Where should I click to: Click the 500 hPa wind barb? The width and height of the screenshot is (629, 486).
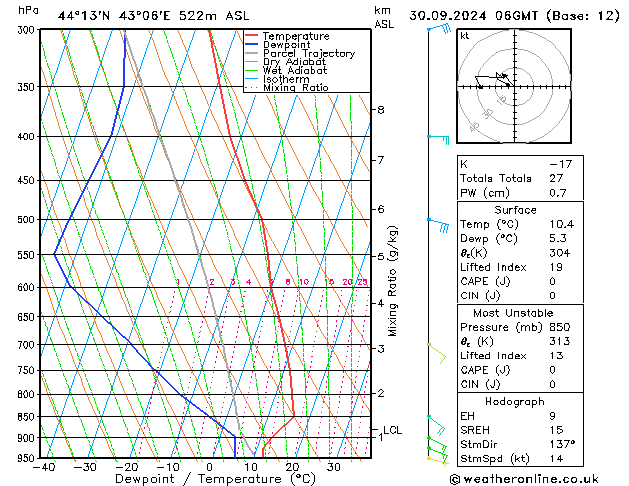(x=438, y=225)
